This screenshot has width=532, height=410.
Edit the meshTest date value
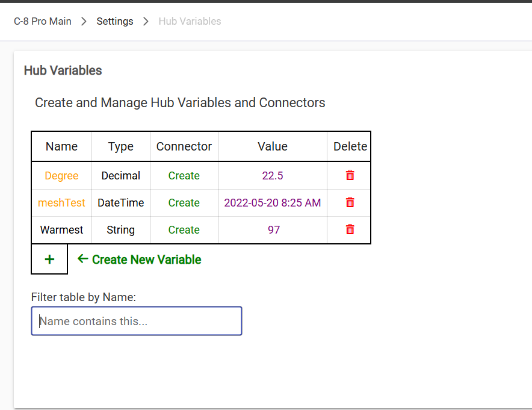click(273, 203)
